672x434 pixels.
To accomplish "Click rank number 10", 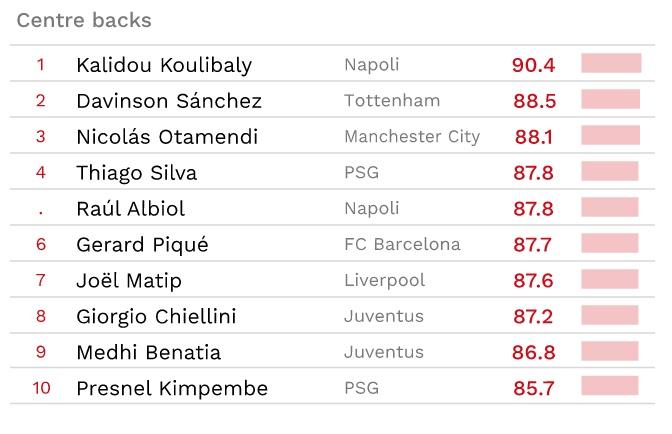I will pos(41,389).
